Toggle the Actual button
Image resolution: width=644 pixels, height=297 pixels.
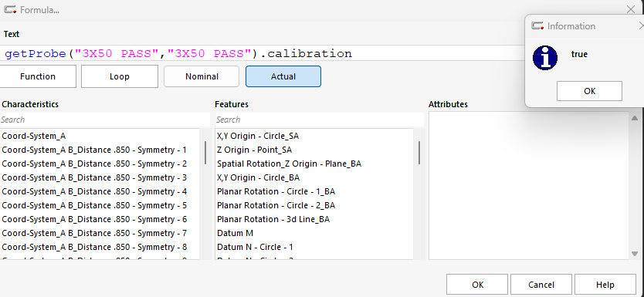click(283, 76)
